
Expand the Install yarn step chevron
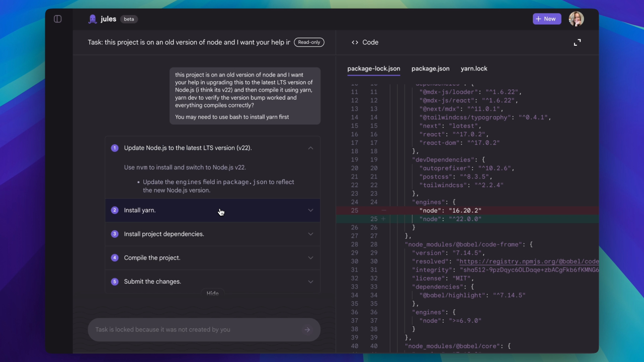[310, 210]
